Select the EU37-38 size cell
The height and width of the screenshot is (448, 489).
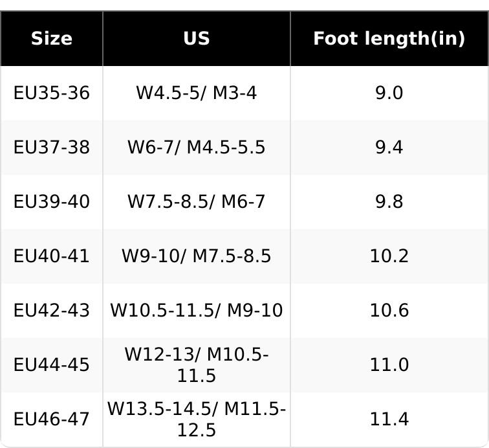tap(52, 148)
